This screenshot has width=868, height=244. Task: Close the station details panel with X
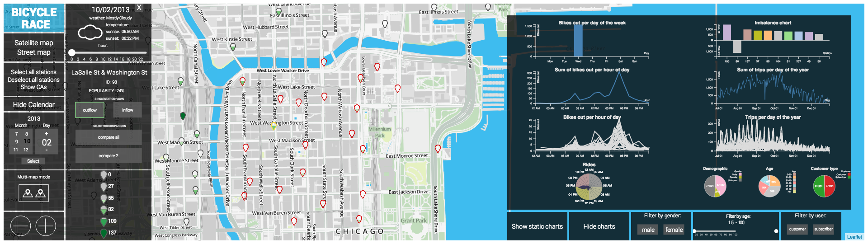(139, 8)
